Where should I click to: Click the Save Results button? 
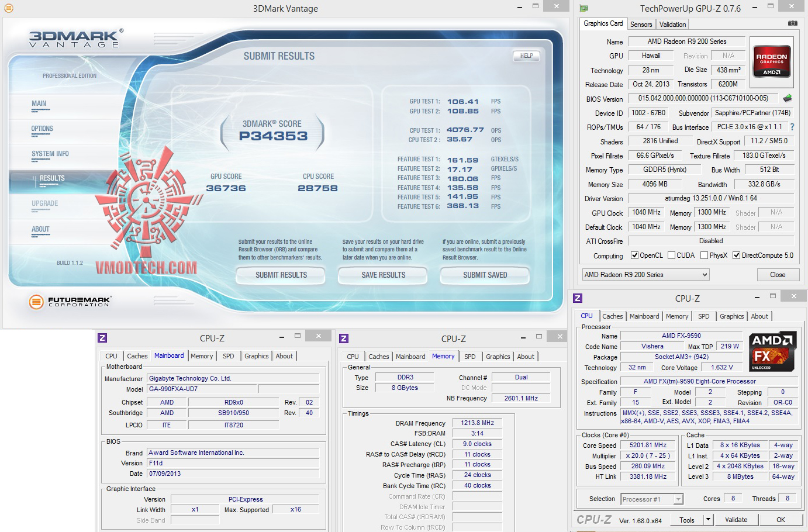[383, 275]
